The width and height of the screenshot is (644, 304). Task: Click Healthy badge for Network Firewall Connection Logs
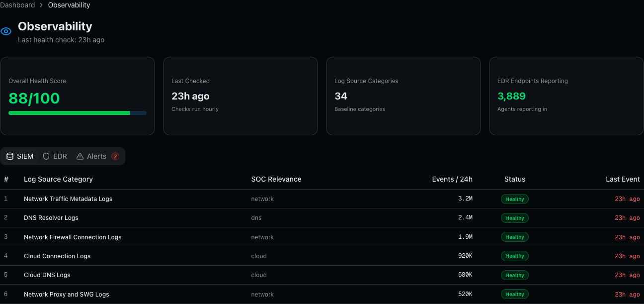(515, 237)
